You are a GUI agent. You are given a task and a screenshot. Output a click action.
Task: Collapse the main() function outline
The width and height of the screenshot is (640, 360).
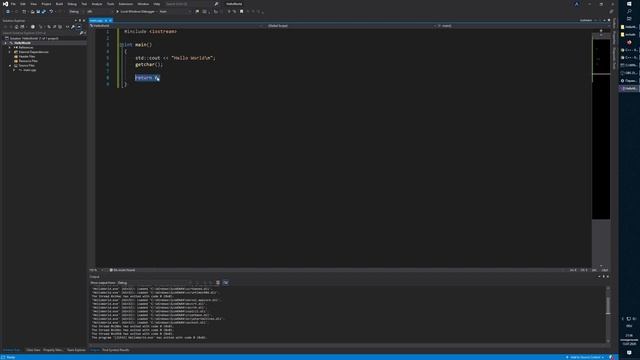(122, 44)
